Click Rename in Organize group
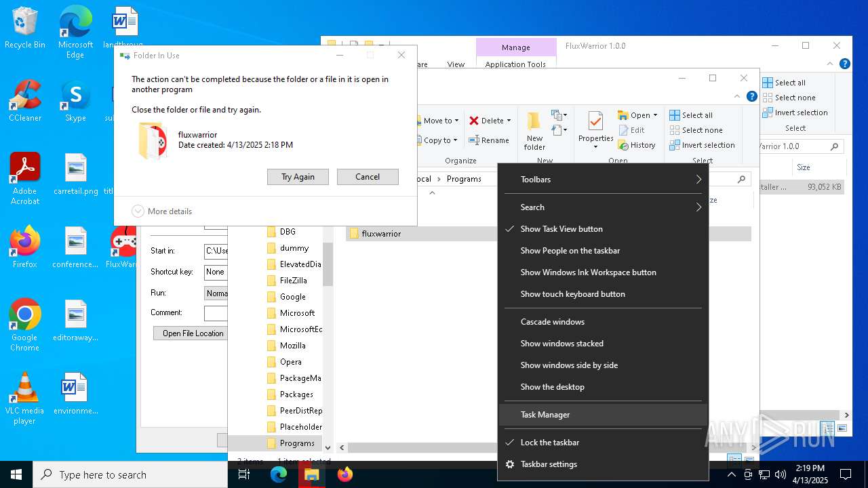868x488 pixels. coord(489,140)
